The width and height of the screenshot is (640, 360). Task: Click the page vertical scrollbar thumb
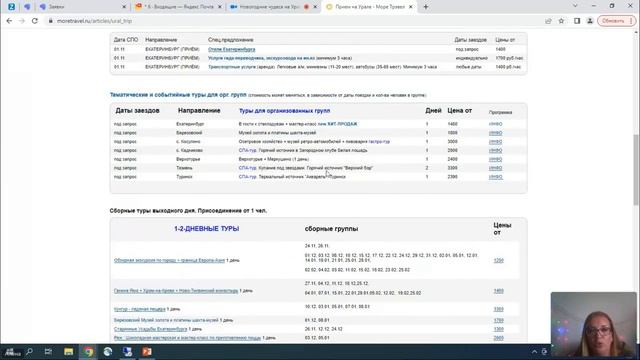636,169
